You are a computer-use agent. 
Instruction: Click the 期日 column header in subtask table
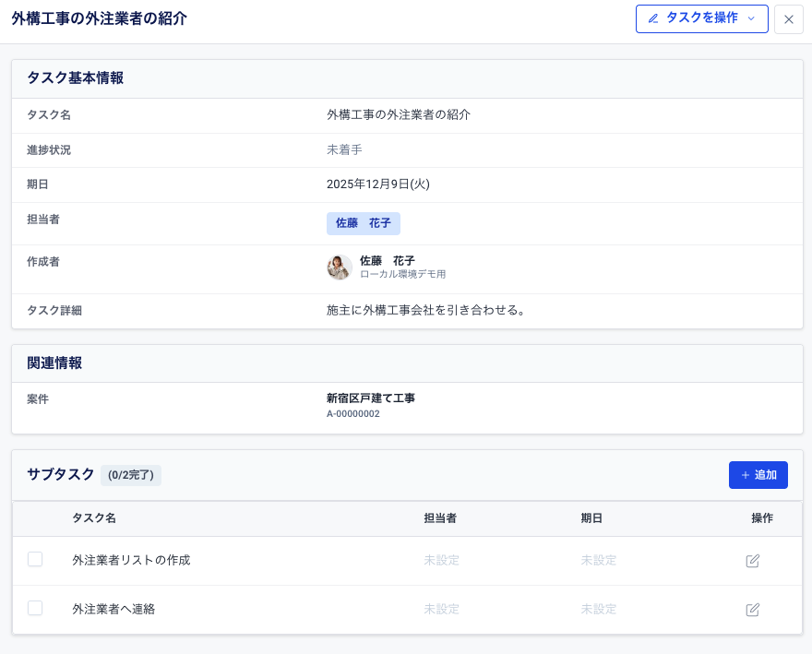pos(591,518)
